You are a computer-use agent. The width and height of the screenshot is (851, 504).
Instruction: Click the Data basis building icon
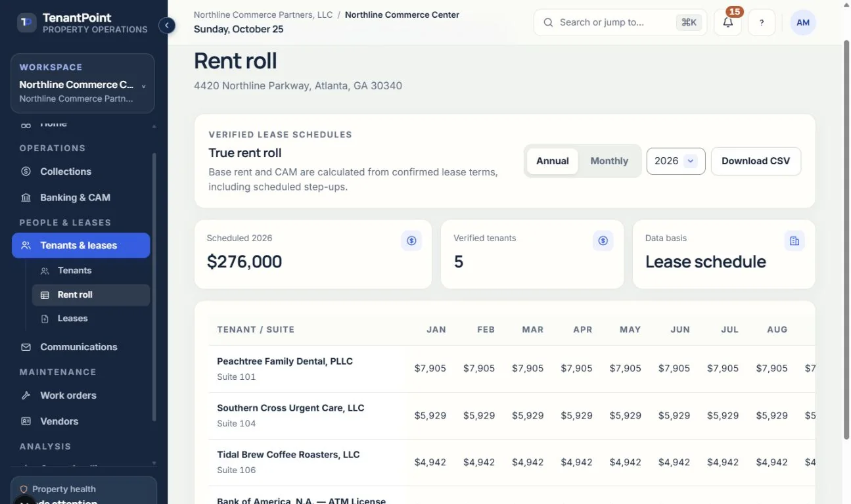pyautogui.click(x=794, y=241)
